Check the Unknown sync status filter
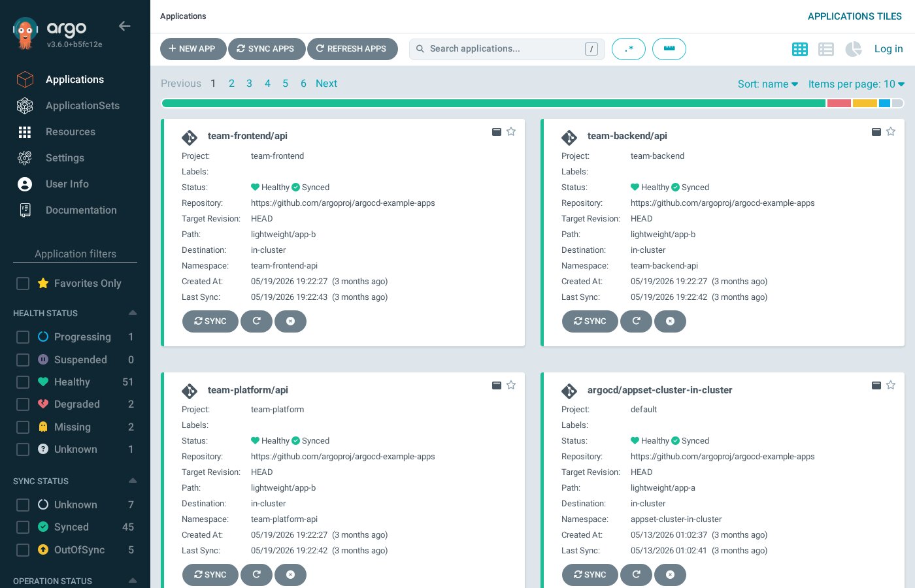Viewport: 915px width, 588px height. click(x=23, y=505)
